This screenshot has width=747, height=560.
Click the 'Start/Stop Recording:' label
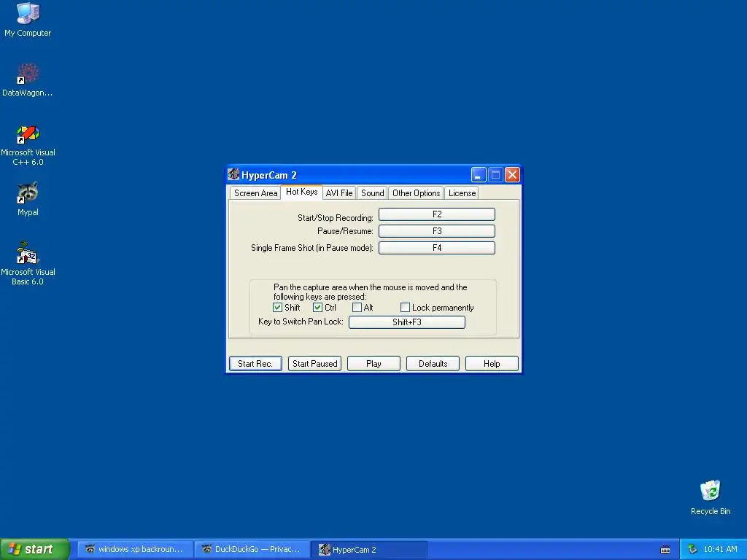(336, 217)
